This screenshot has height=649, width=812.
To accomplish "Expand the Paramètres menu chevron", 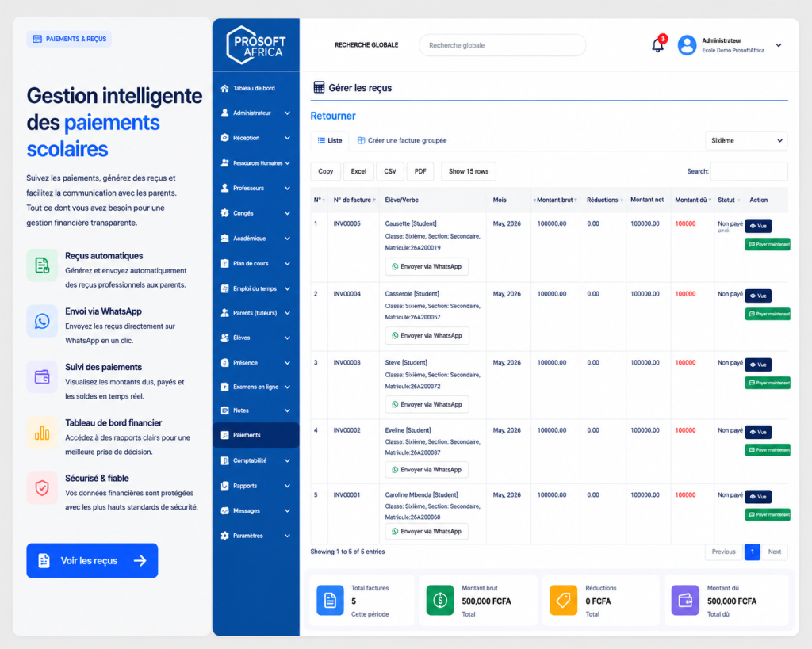I will pos(287,536).
